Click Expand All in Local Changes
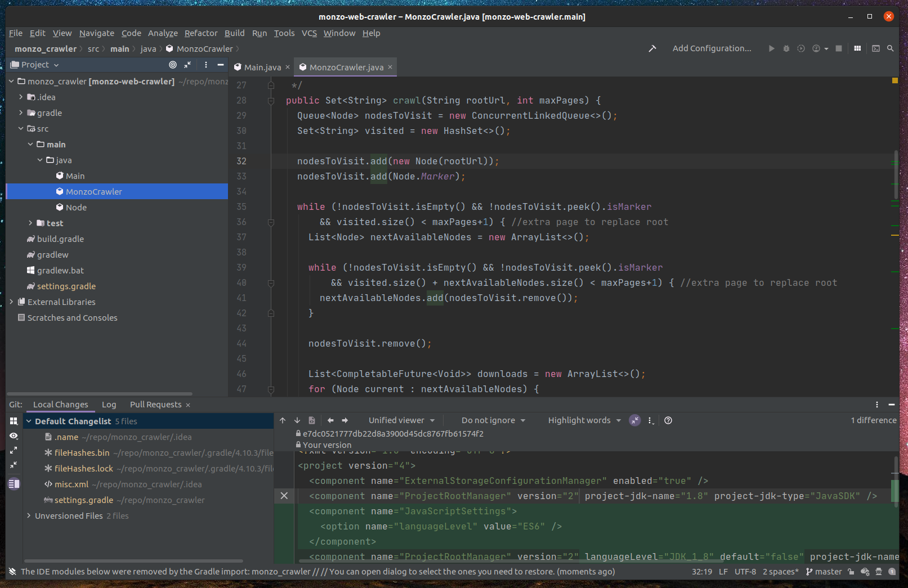 tap(14, 450)
